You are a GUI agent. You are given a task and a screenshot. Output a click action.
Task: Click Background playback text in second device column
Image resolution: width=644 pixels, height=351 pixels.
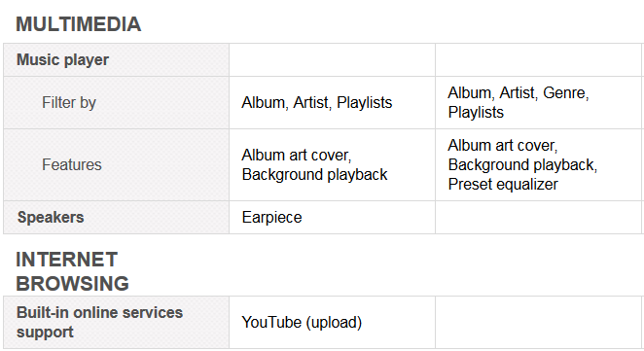click(522, 165)
